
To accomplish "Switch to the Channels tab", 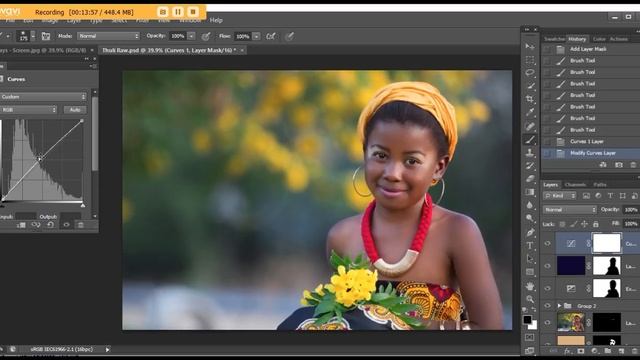I will (575, 185).
